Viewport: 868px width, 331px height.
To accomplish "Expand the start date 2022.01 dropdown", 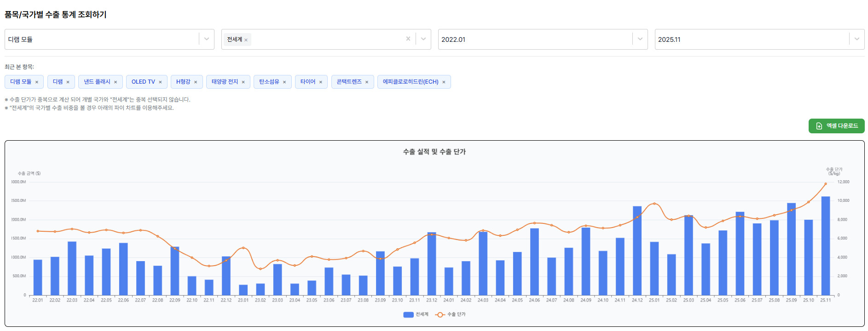I will click(x=640, y=39).
